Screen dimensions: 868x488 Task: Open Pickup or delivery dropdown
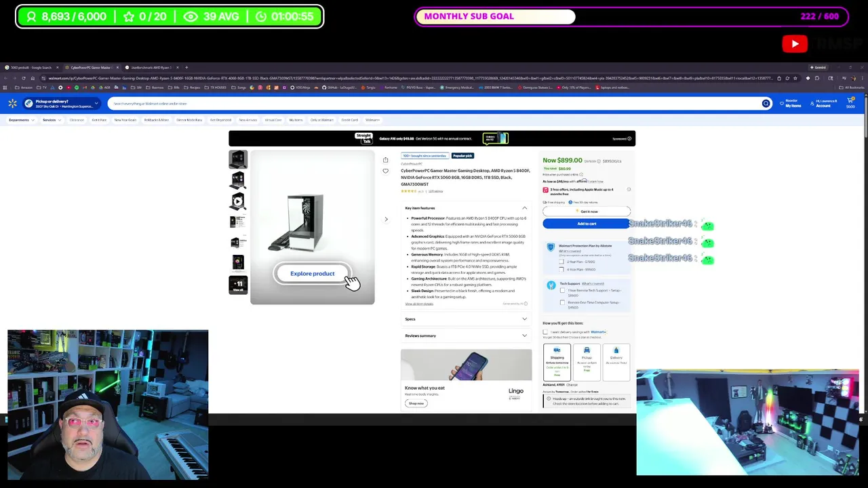62,104
